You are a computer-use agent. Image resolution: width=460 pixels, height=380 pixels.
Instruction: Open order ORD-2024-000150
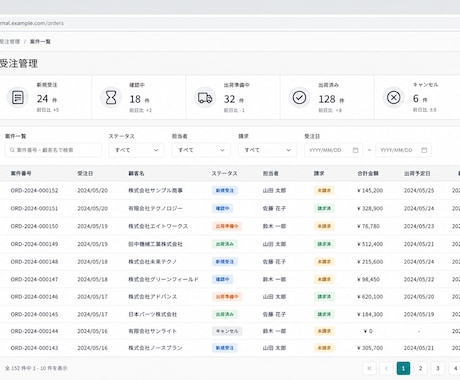coord(34,226)
